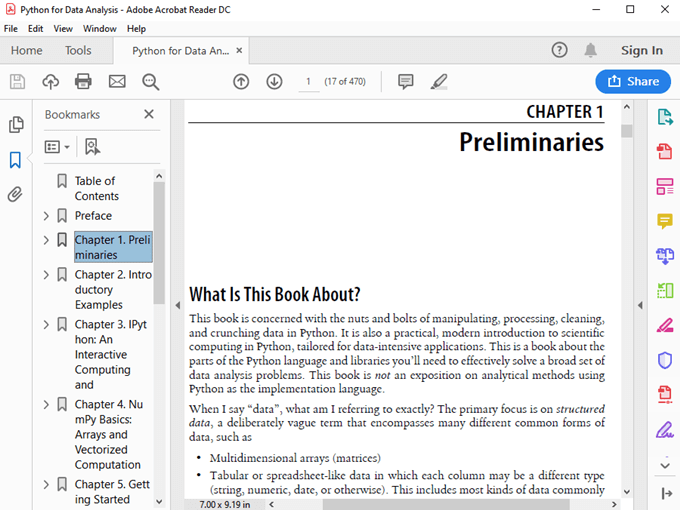The width and height of the screenshot is (680, 510).
Task: Click the page number input field
Action: (x=309, y=82)
